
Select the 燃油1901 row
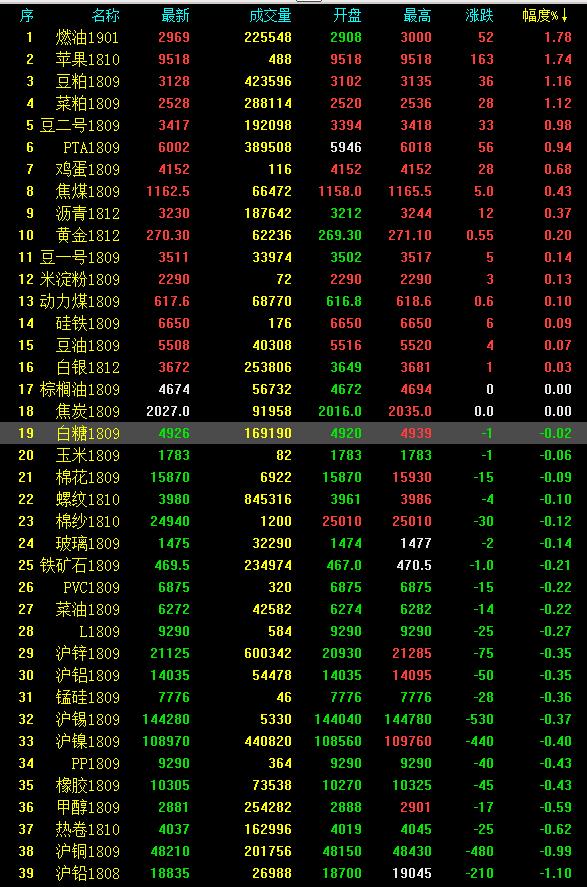(294, 37)
